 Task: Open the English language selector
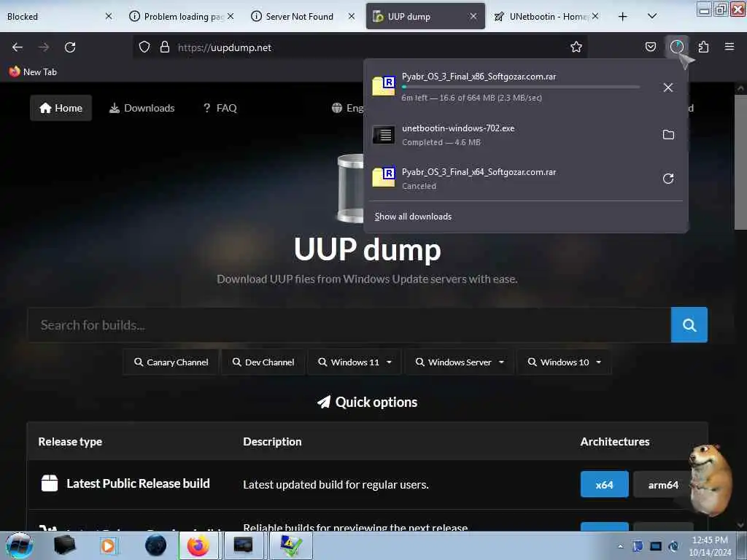[348, 108]
